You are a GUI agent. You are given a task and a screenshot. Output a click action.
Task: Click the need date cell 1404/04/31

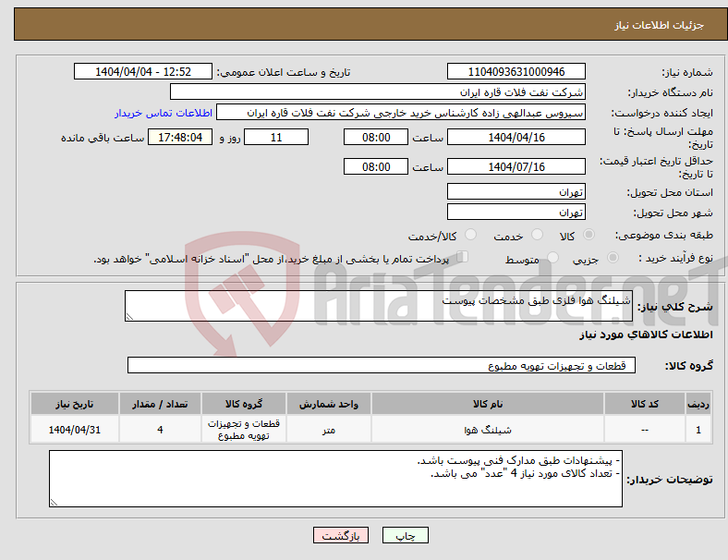(x=74, y=430)
